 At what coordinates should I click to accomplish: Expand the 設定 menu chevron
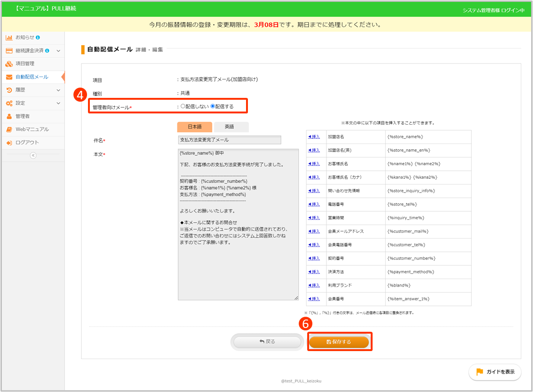pyautogui.click(x=58, y=103)
